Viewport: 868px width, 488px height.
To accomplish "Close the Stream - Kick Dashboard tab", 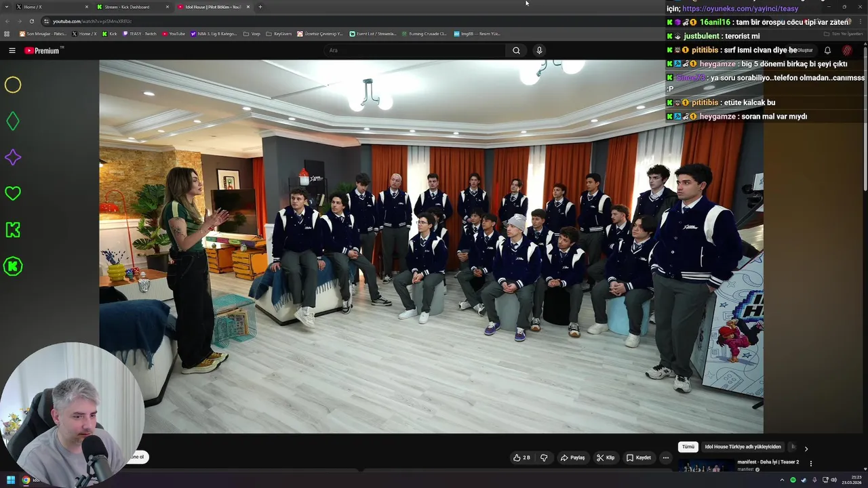I will coord(167,7).
